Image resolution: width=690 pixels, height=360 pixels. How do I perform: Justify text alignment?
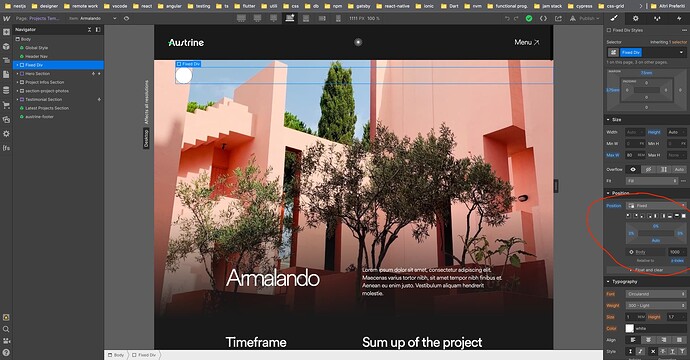click(679, 340)
